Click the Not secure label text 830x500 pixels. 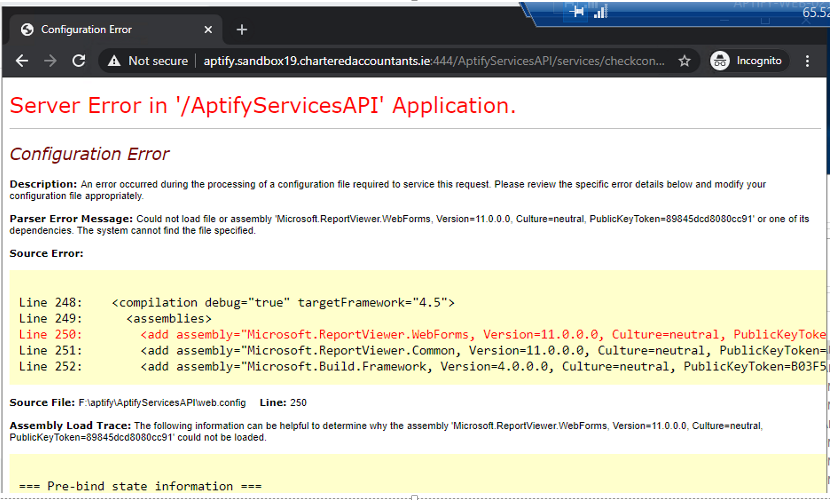(x=158, y=61)
